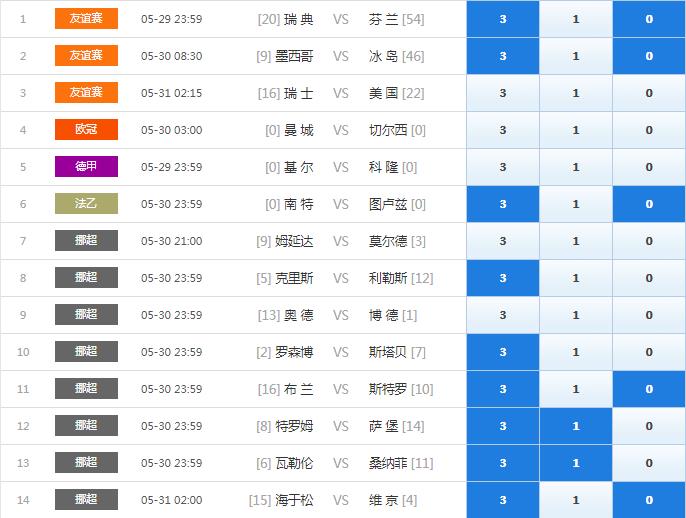Click the 欧冠 league badge in row 4

coord(86,130)
